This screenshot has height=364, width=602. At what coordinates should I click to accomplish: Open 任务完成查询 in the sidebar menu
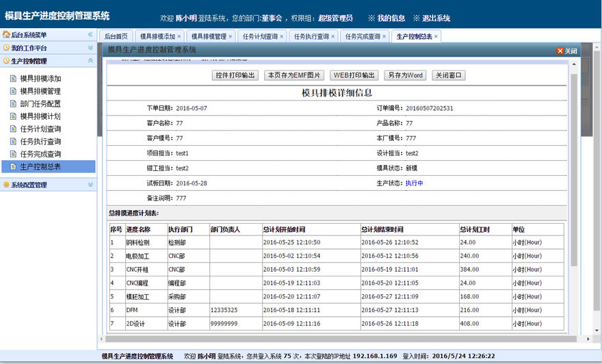coord(40,154)
